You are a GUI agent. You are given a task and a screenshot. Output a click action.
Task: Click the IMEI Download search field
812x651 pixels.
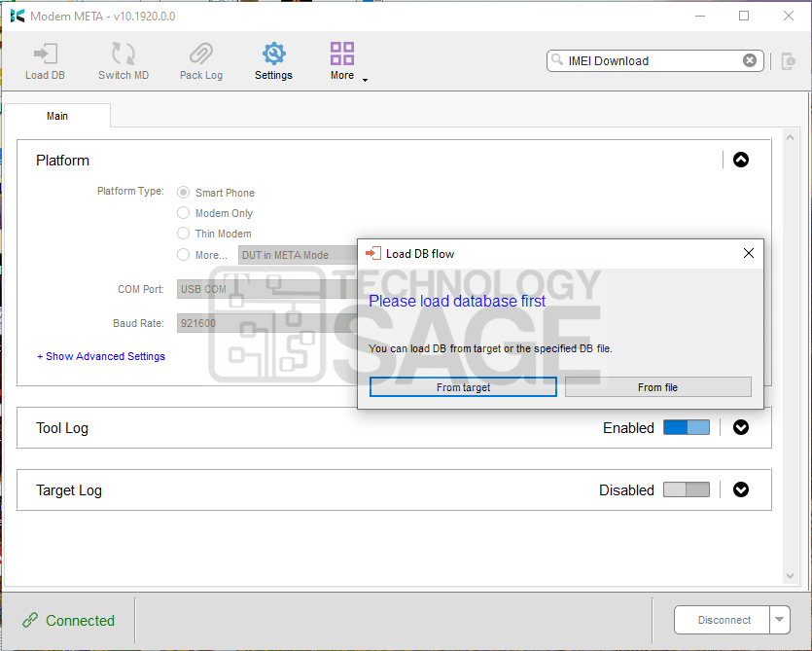pos(654,60)
